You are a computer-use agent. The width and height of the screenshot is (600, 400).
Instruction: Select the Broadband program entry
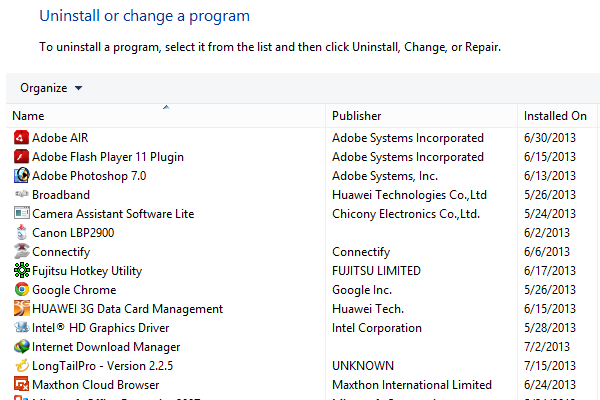(x=61, y=195)
